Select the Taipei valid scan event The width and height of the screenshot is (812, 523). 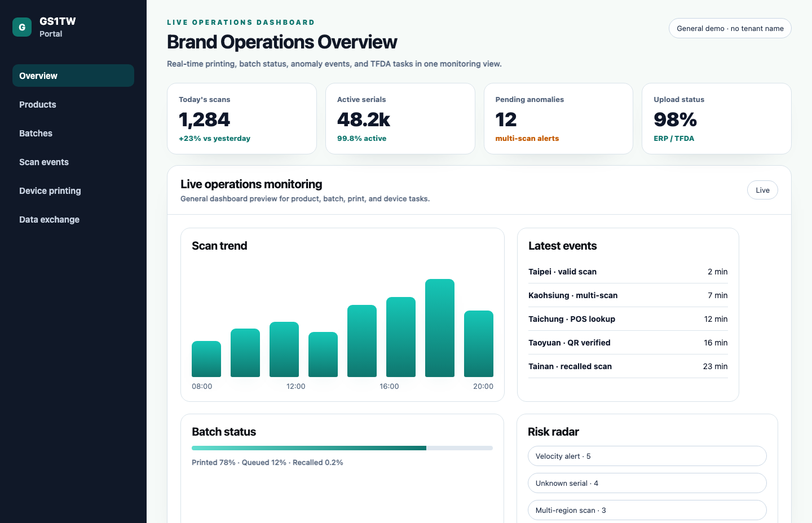click(x=628, y=272)
